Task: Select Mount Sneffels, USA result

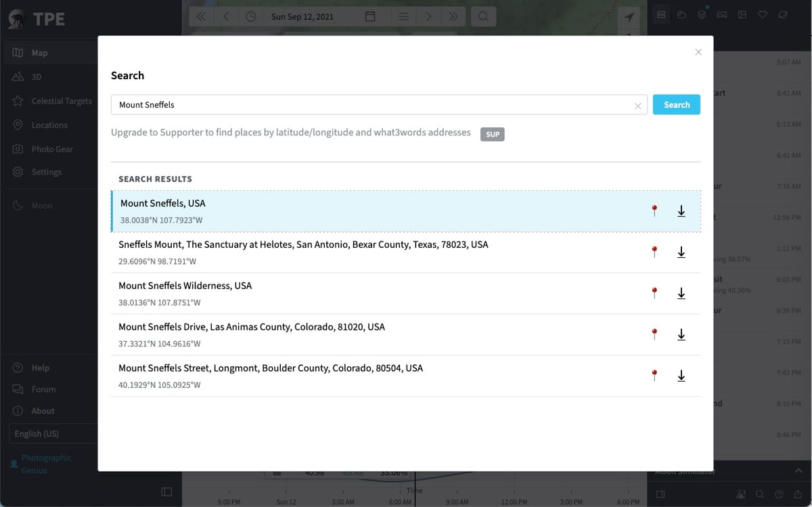Action: click(x=406, y=211)
